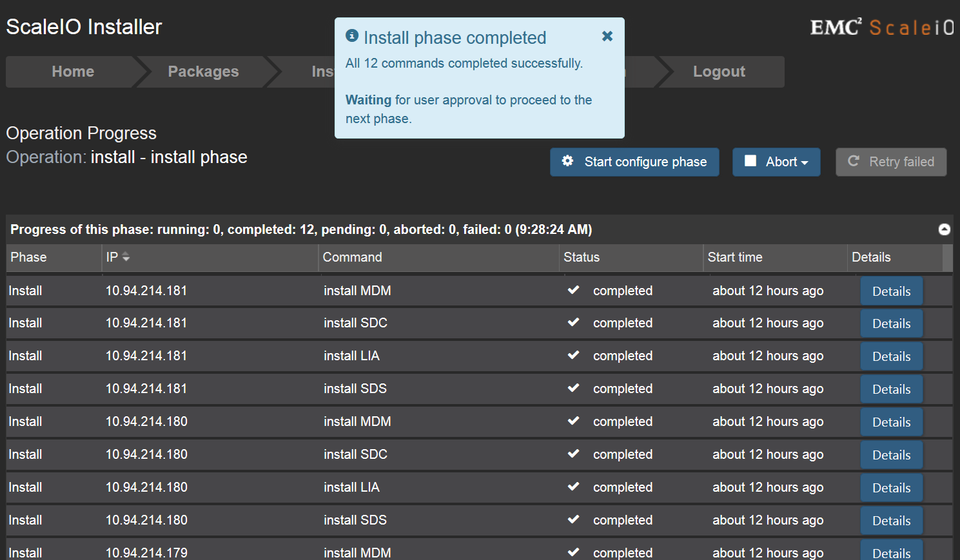
Task: Collapse the progress panel using the round arrow icon
Action: (x=945, y=229)
